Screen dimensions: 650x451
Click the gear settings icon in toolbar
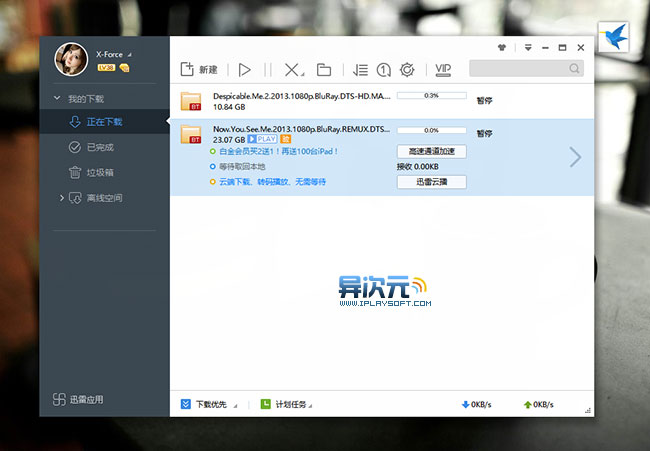[x=407, y=69]
